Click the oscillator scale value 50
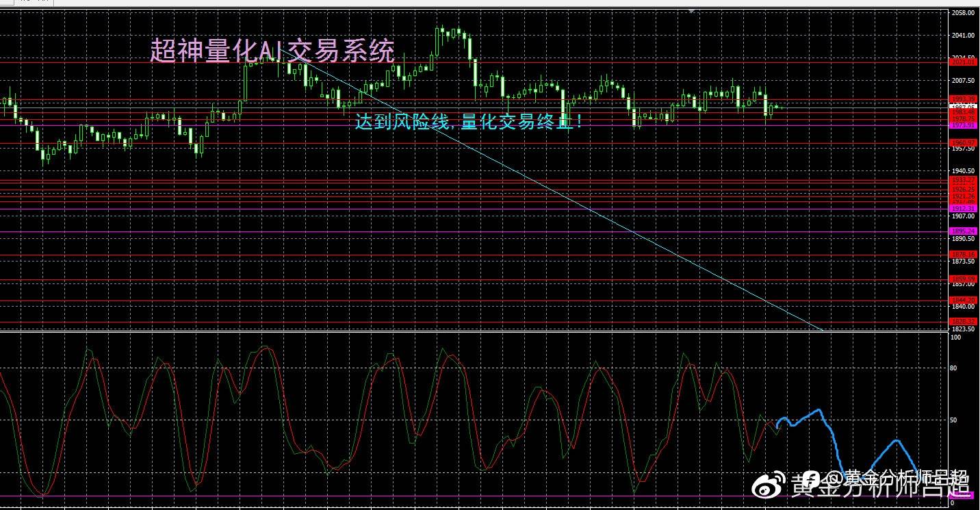 953,420
